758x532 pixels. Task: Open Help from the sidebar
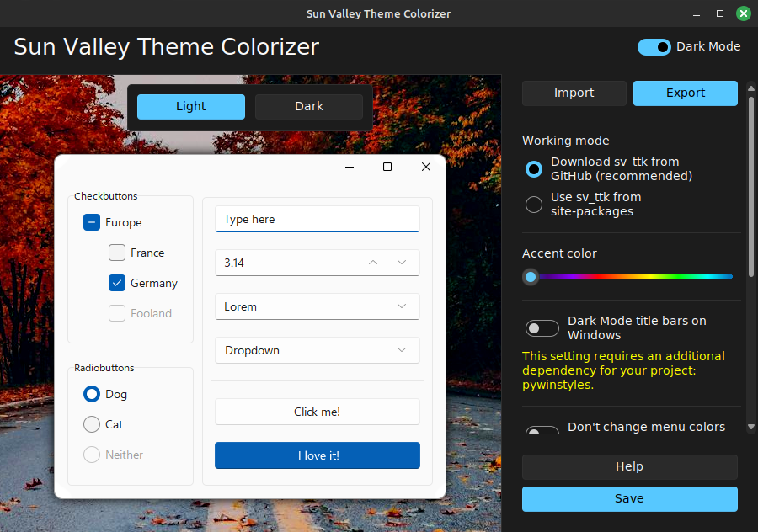click(629, 466)
